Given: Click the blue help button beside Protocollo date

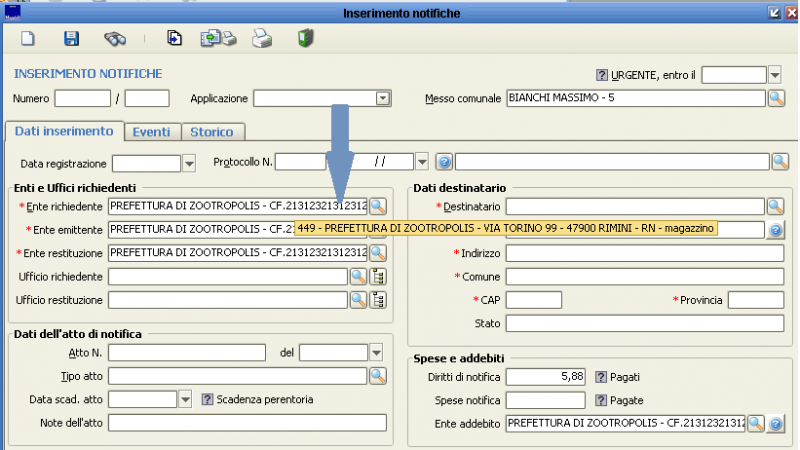Looking at the screenshot, I should (445, 162).
